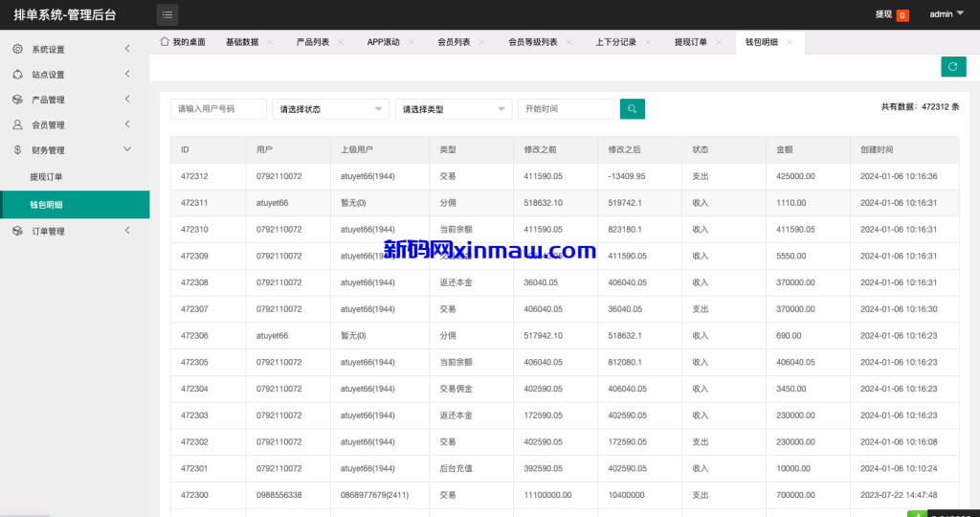Click the 提现 link in top bar
The height and width of the screenshot is (517, 980).
[883, 14]
